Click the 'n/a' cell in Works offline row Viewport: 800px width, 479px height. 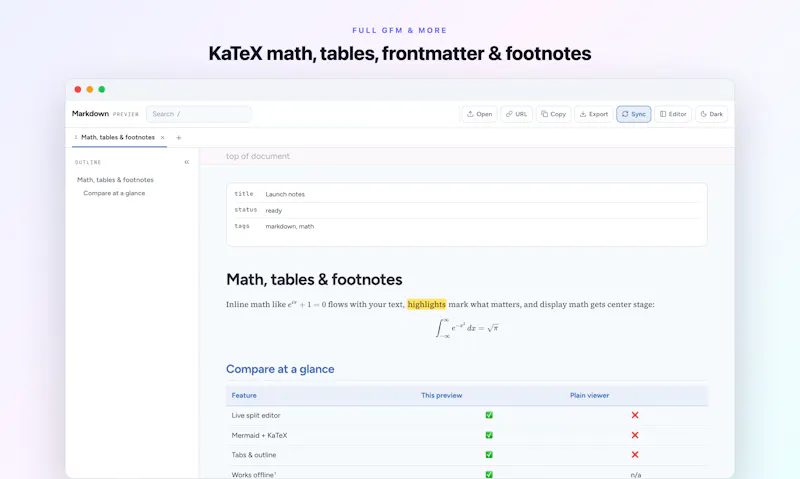point(636,475)
